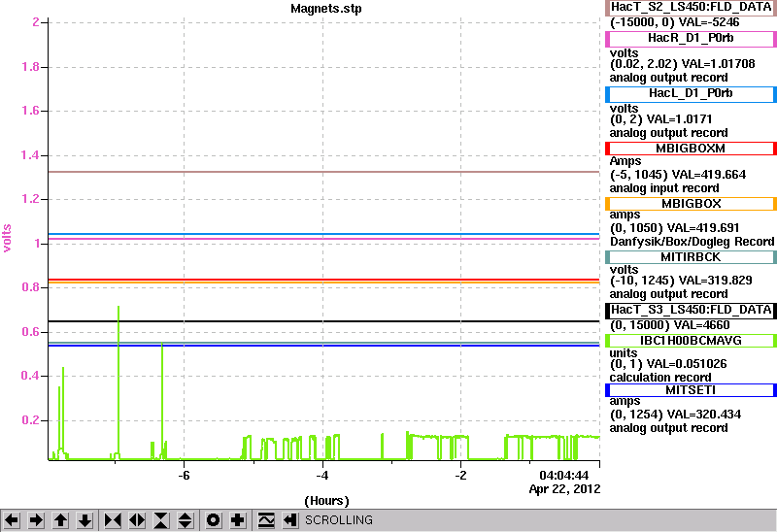This screenshot has height=532, width=777.
Task: Click the volts y-axis label
Action: click(x=7, y=238)
